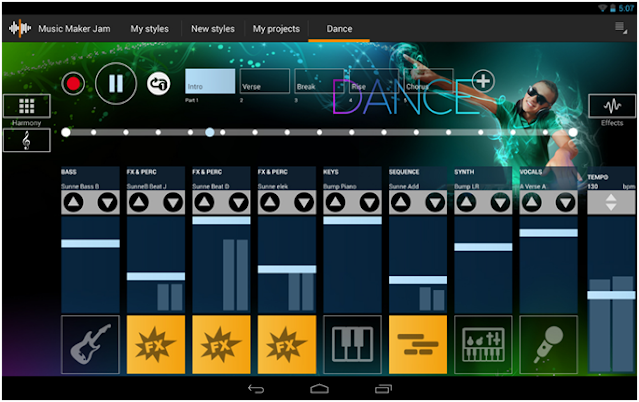Click the KEYS channel volume slider handle
639x402 pixels.
(353, 221)
